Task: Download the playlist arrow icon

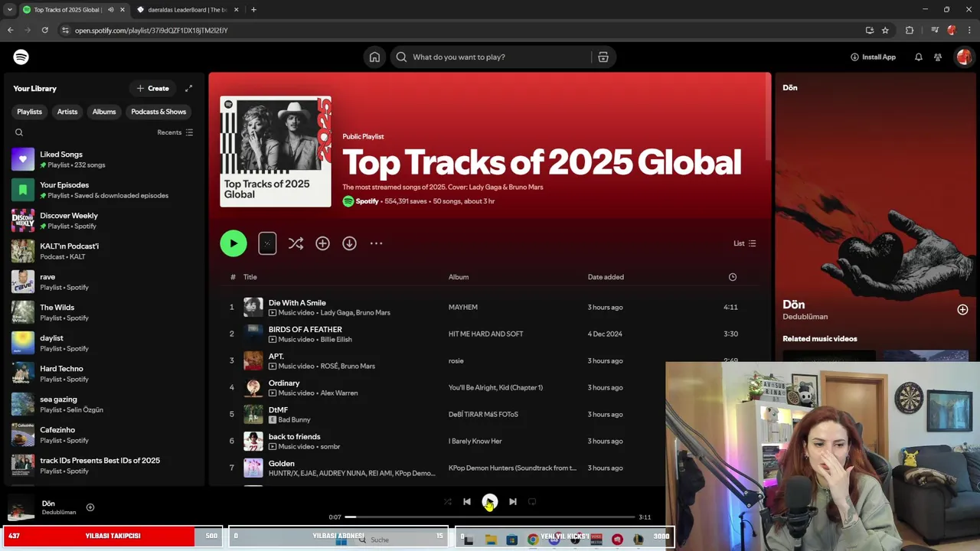Action: pos(349,243)
